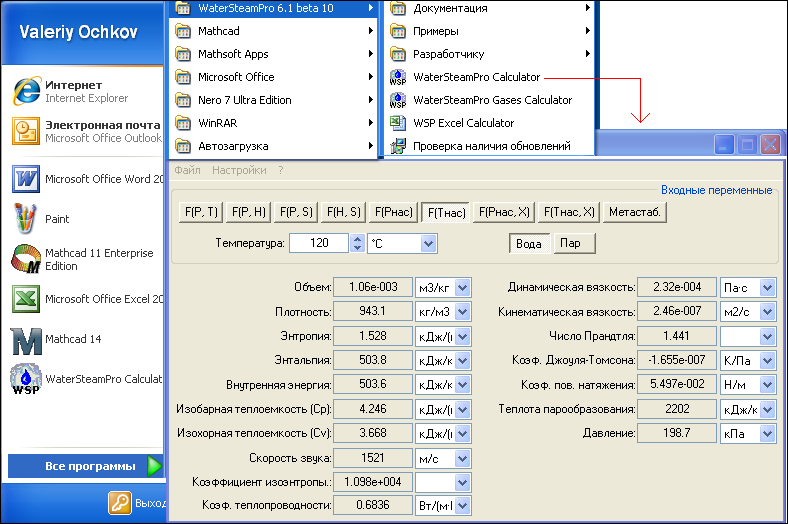Decrease temperature with spinner down arrow

(357, 248)
